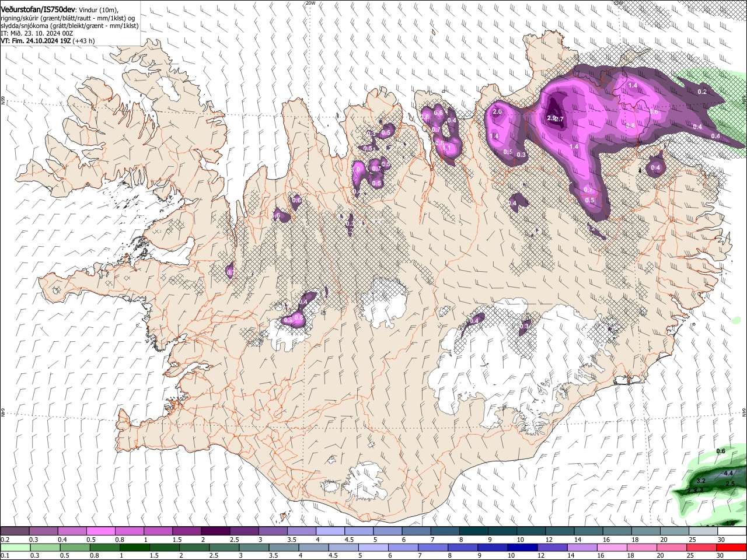Click the 'slydda/snjókoma' description line
This screenshot has width=747, height=560.
[69, 26]
